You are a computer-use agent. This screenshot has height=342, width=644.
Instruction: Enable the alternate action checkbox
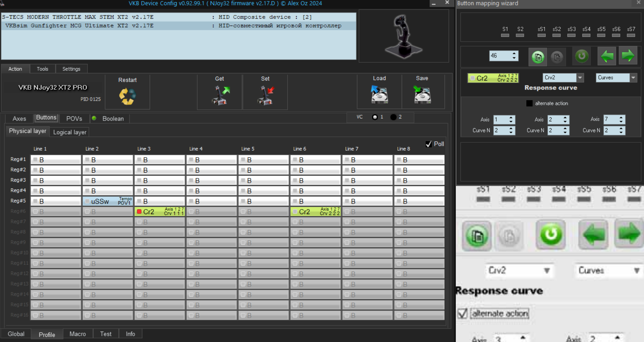click(x=529, y=103)
